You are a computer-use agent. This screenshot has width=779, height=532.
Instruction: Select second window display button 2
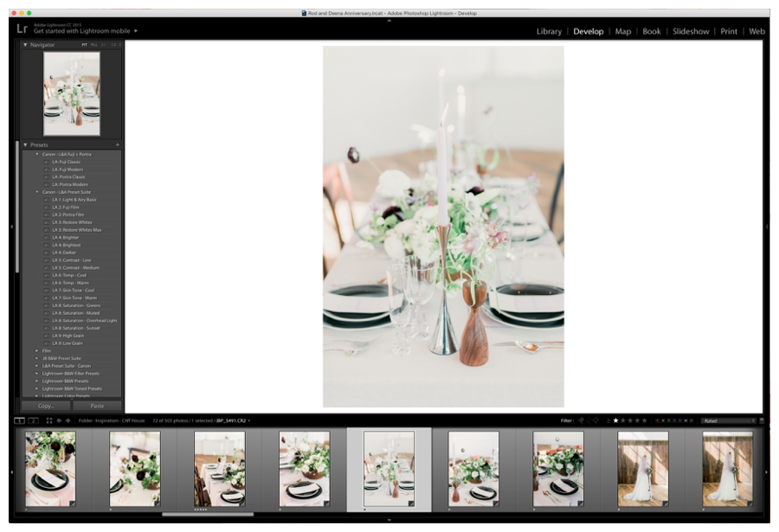coord(33,420)
